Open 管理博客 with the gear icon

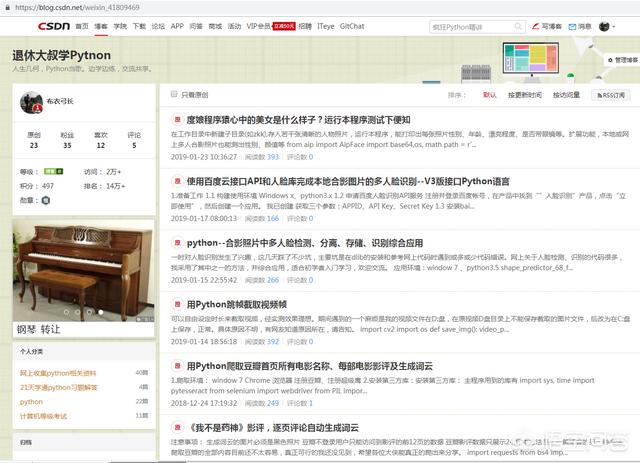(622, 60)
